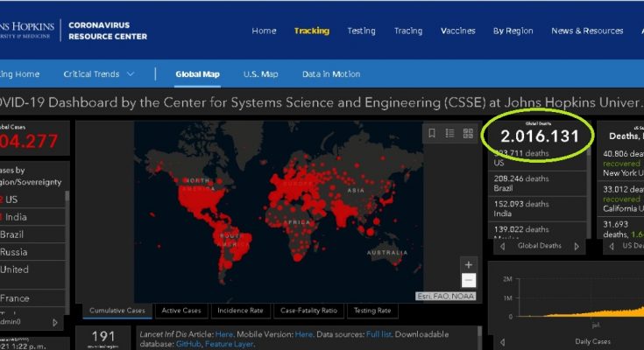644x350 pixels.
Task: Select US in the cases list
Action: 32,199
